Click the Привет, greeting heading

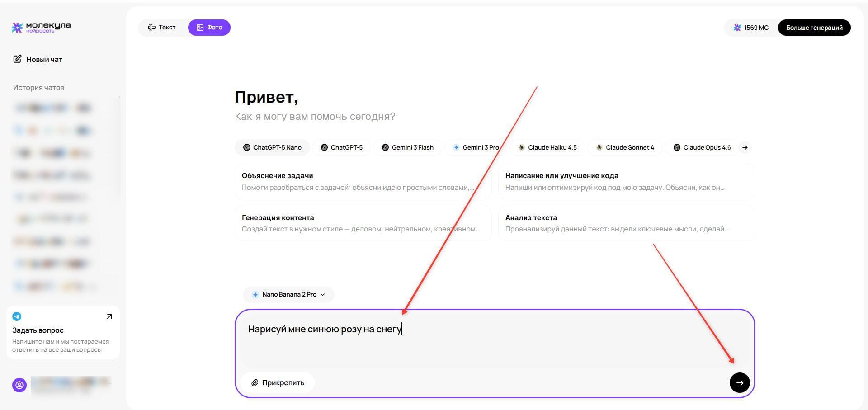pyautogui.click(x=266, y=97)
